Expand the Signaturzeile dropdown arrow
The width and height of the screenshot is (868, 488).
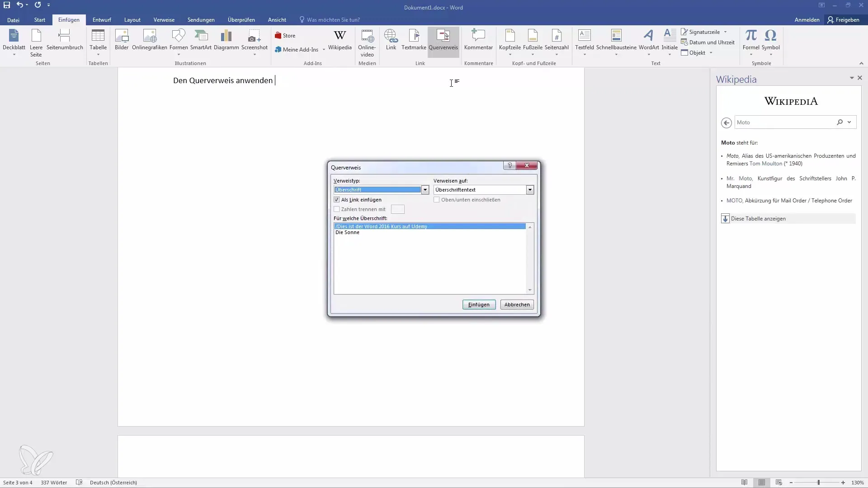coord(726,32)
